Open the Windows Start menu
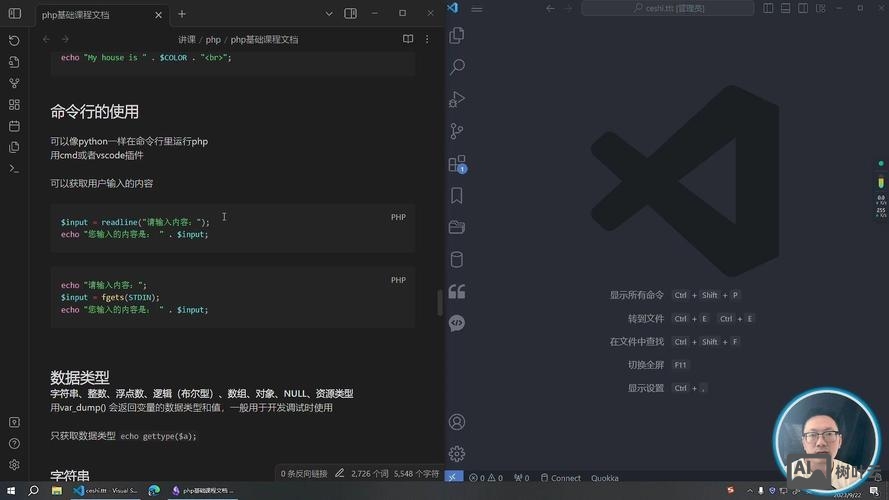Image resolution: width=889 pixels, height=500 pixels. point(11,490)
